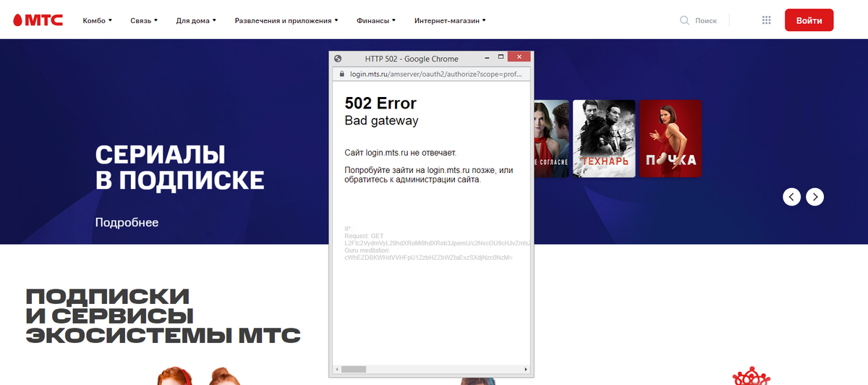
Task: Expand the Связь menu
Action: click(144, 20)
